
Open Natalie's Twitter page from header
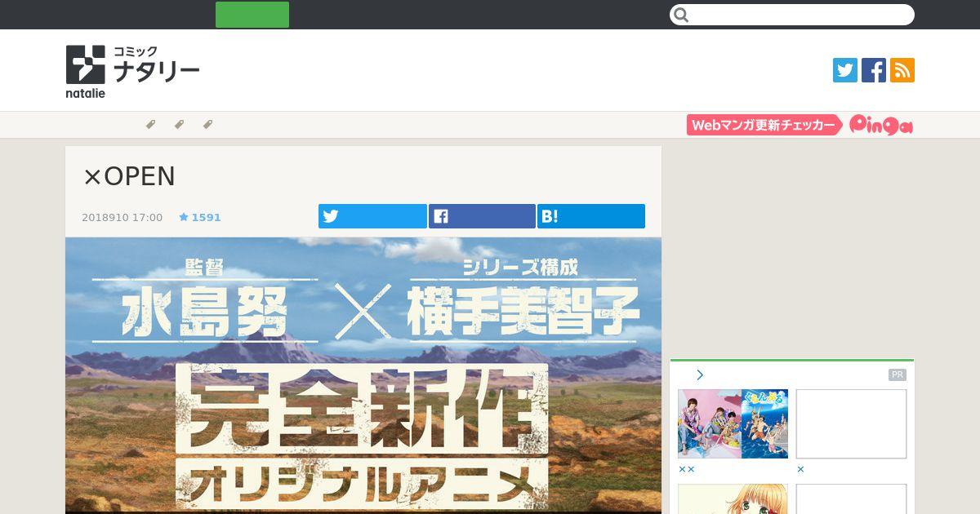(845, 70)
